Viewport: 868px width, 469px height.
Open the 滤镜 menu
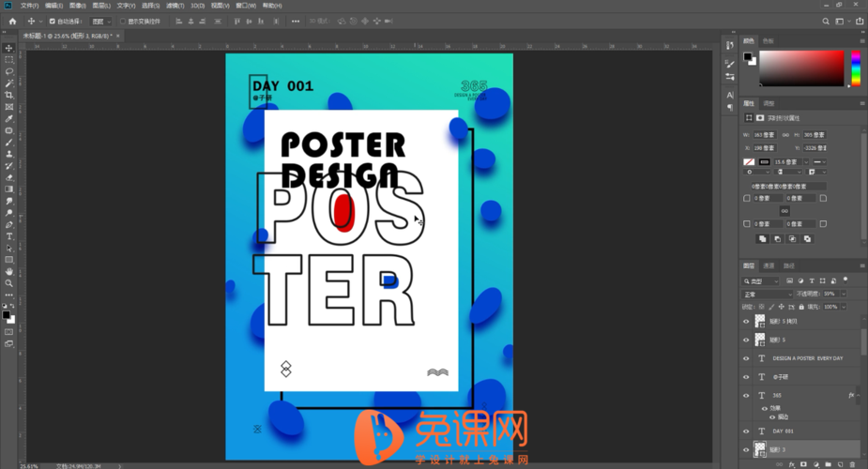pos(175,6)
